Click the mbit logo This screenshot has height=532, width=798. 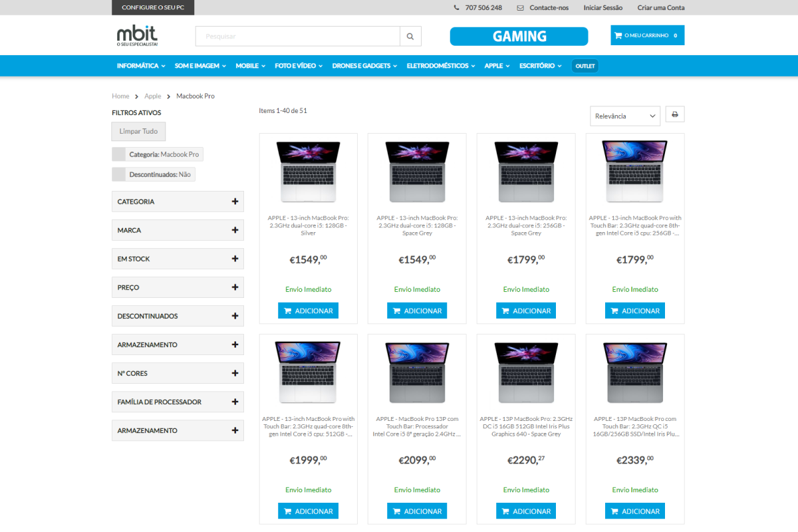[x=138, y=35]
